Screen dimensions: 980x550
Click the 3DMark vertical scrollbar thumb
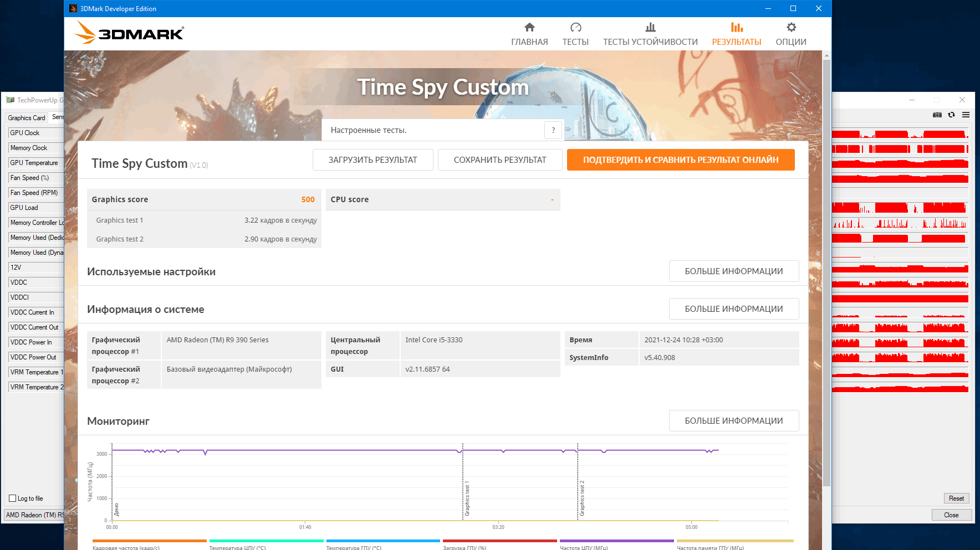(826, 273)
